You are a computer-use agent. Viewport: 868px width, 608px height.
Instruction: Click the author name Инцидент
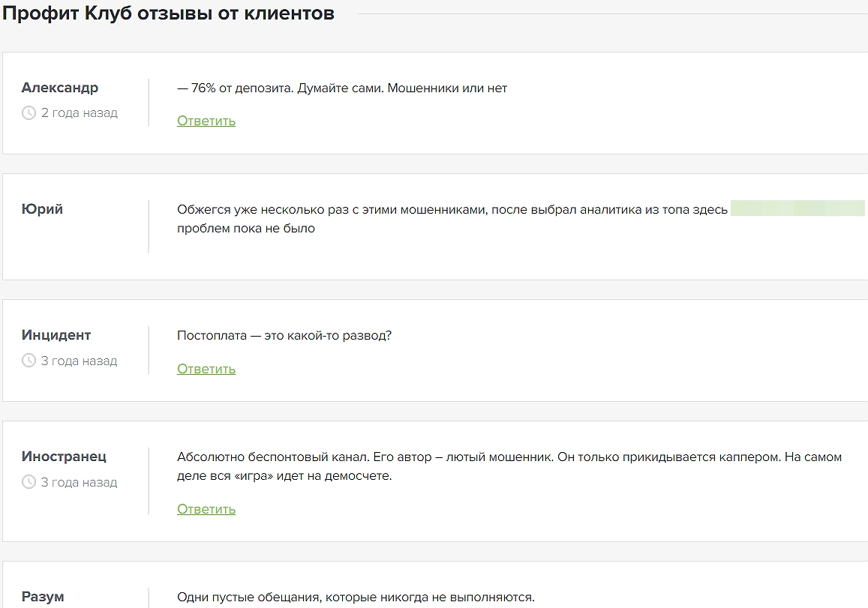tap(56, 335)
